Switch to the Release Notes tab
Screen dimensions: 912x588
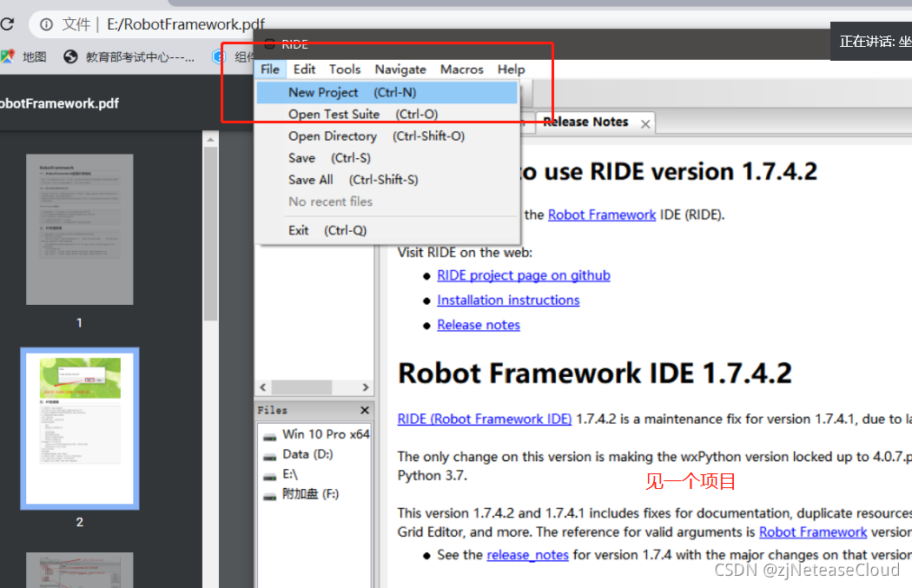(585, 122)
